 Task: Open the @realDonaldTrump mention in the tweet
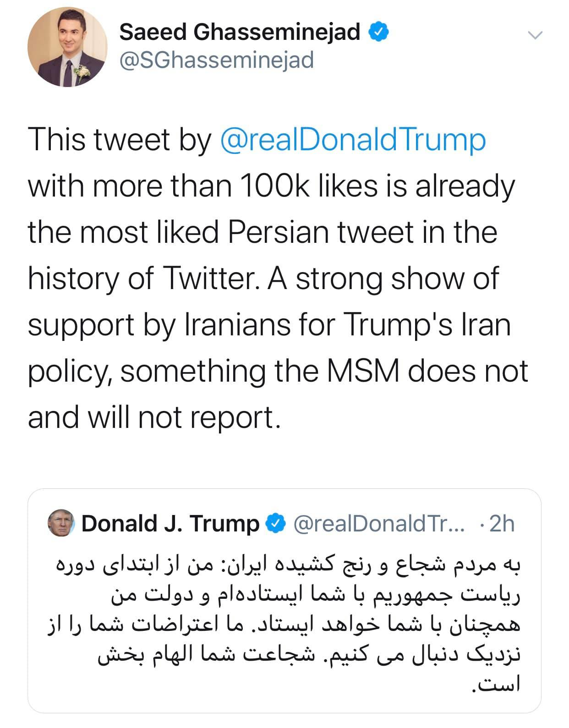point(353,140)
